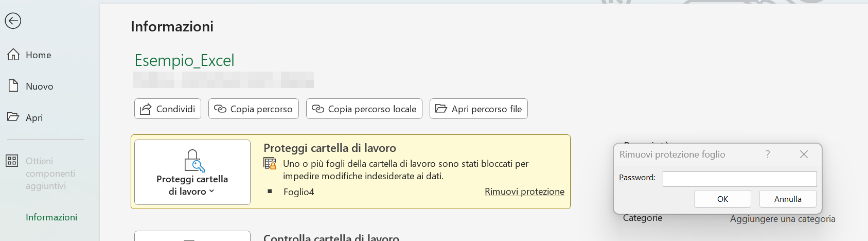Viewport: 868px width, 241px height.
Task: Select Informazioni in the sidebar
Action: [x=51, y=217]
